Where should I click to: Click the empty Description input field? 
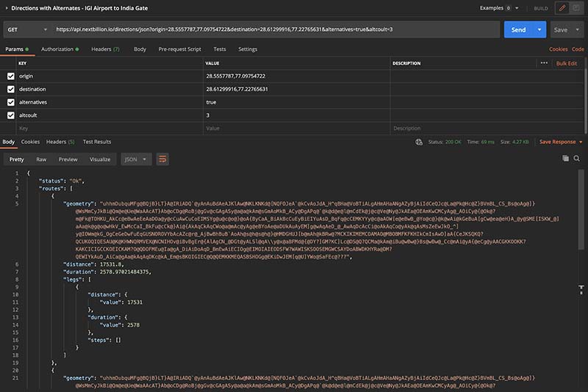(487, 128)
